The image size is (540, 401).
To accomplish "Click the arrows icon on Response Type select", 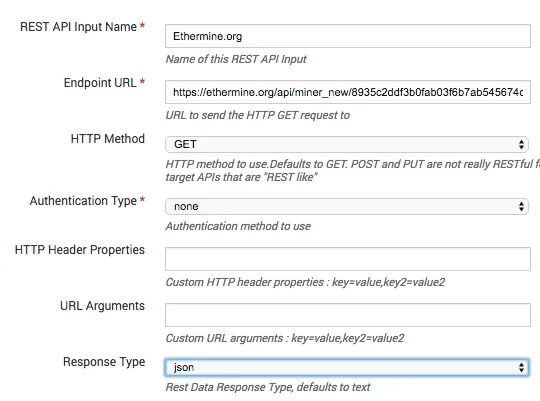I will [521, 367].
